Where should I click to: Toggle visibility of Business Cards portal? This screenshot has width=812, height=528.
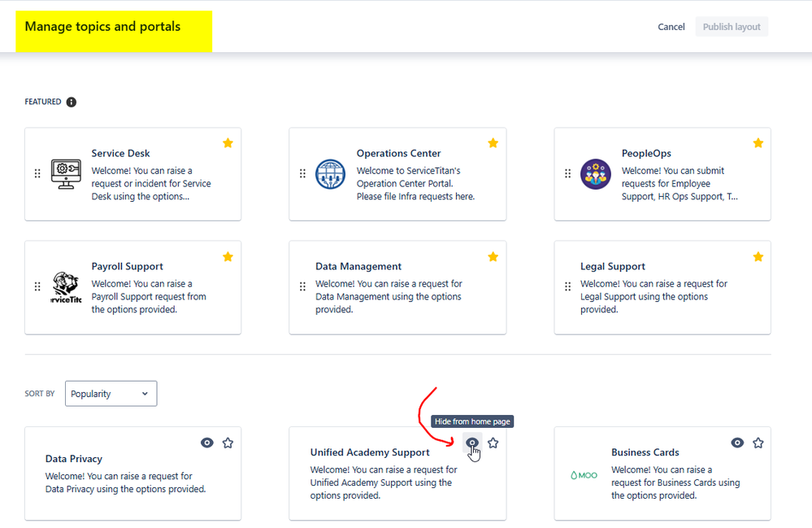[x=737, y=443]
